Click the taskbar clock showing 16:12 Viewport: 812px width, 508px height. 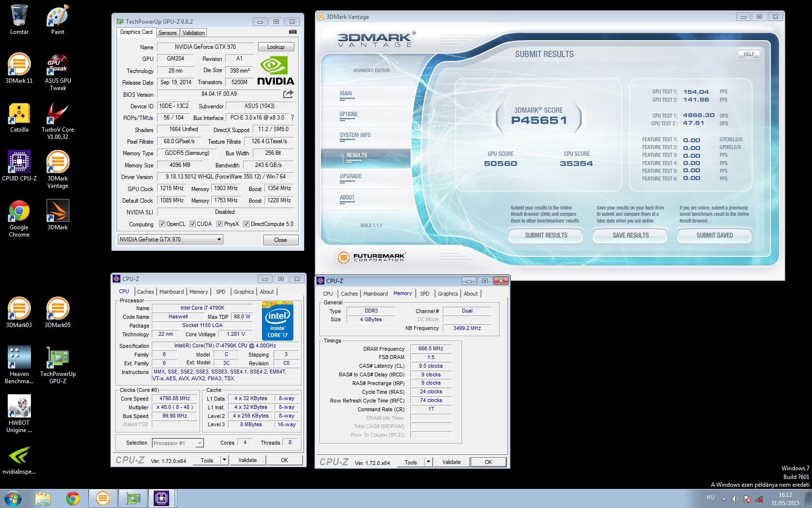point(785,499)
